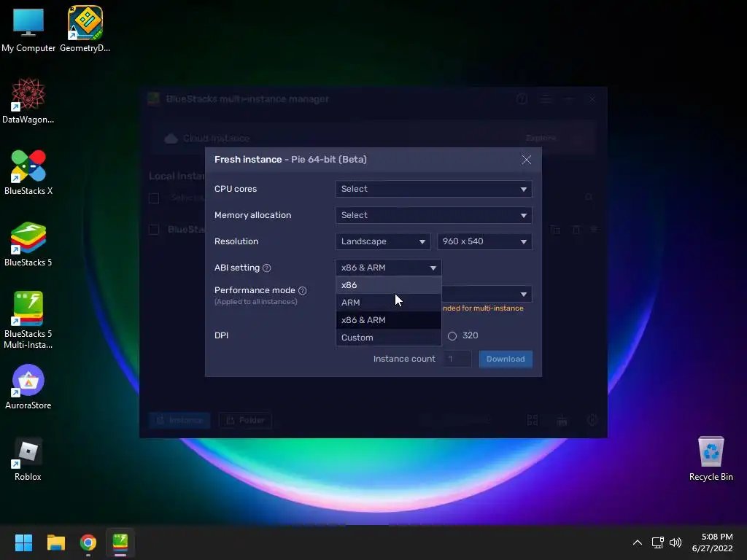Launch BlueStacks 5 desktop shortcut
Screen dimensions: 747x560
[x=28, y=244]
